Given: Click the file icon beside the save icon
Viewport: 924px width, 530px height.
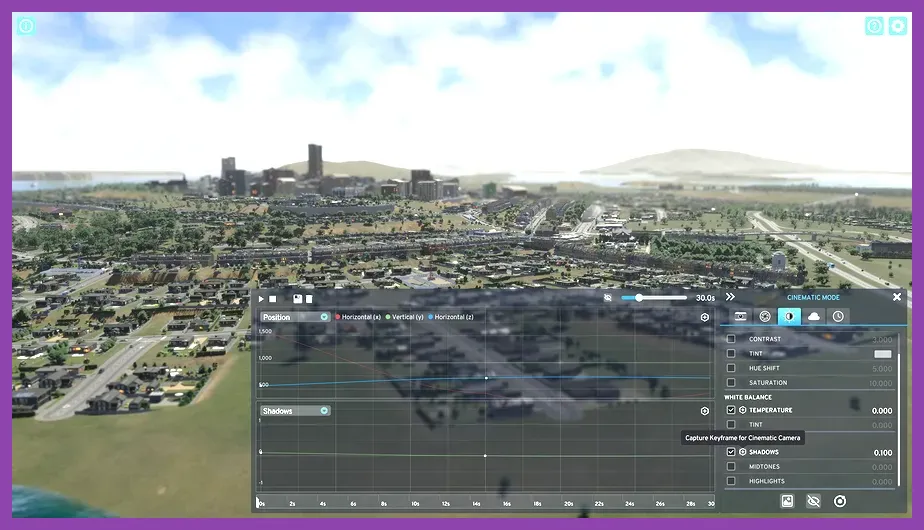Looking at the screenshot, I should [x=309, y=299].
